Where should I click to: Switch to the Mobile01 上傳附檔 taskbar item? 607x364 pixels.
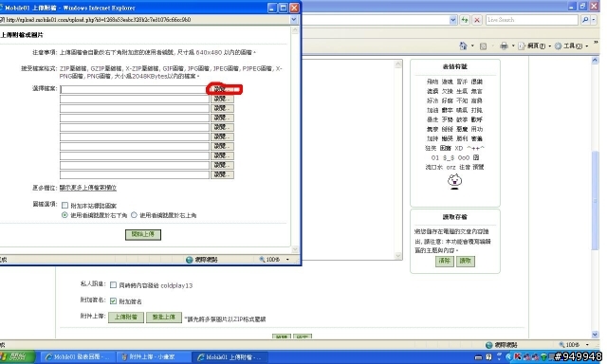tap(230, 357)
